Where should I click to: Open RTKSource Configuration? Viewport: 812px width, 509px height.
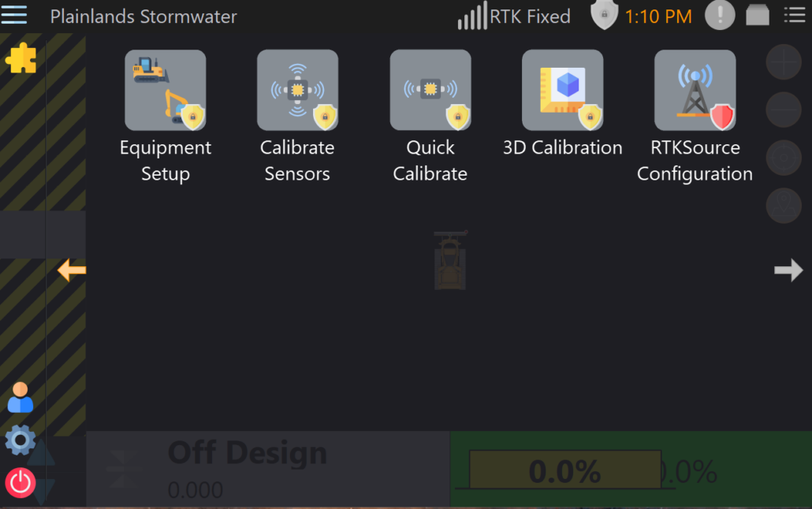pos(695,91)
